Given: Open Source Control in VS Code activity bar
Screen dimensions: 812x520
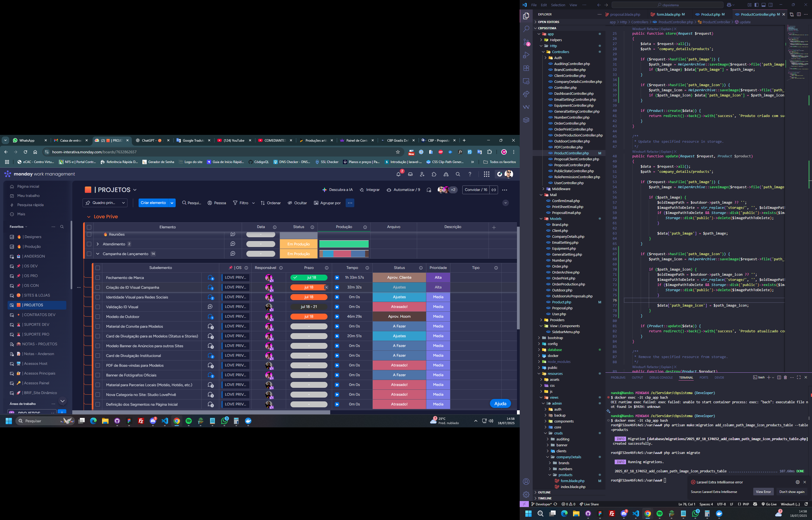Looking at the screenshot, I should [x=526, y=42].
